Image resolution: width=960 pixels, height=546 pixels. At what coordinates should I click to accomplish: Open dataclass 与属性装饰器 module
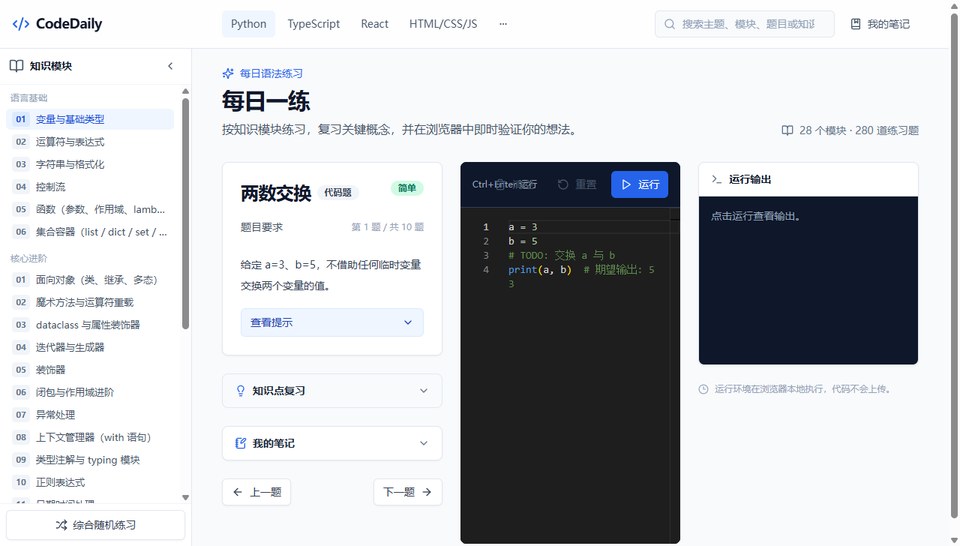coord(90,325)
